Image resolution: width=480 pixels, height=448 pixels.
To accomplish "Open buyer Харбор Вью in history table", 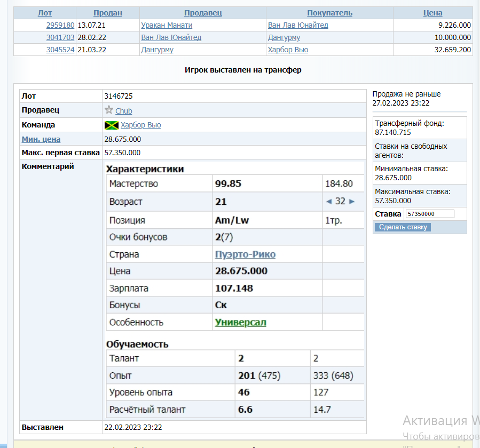I will click(288, 50).
